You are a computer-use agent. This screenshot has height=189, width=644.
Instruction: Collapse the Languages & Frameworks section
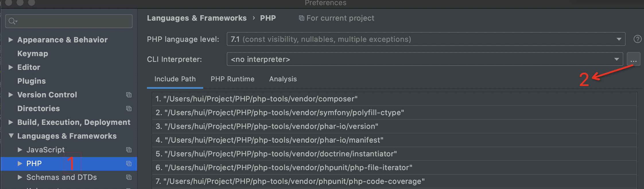pos(11,136)
